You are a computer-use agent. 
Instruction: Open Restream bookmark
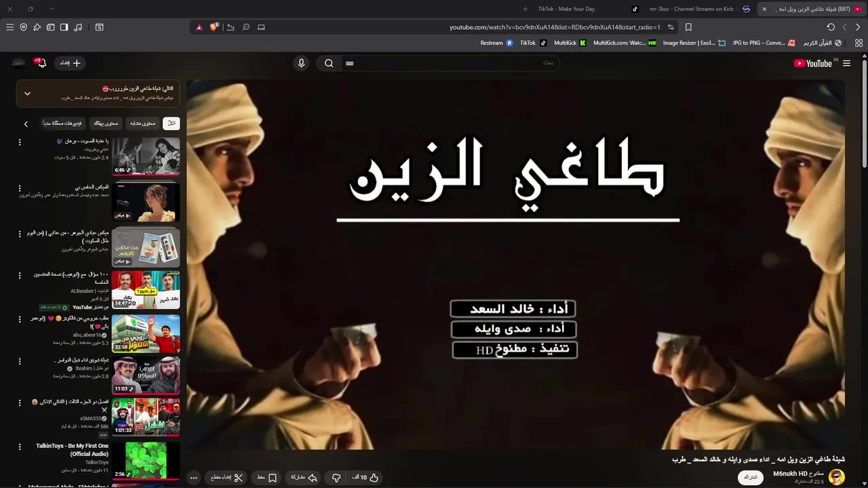pos(496,43)
